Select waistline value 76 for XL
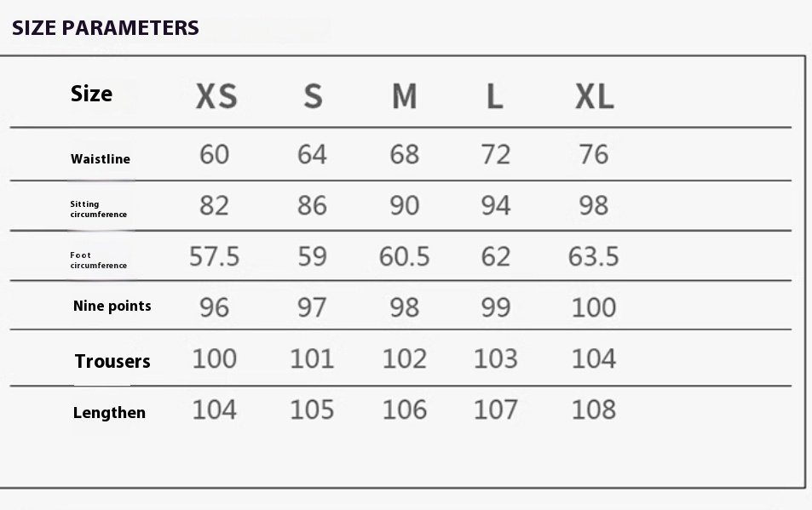812x510 pixels. point(594,154)
